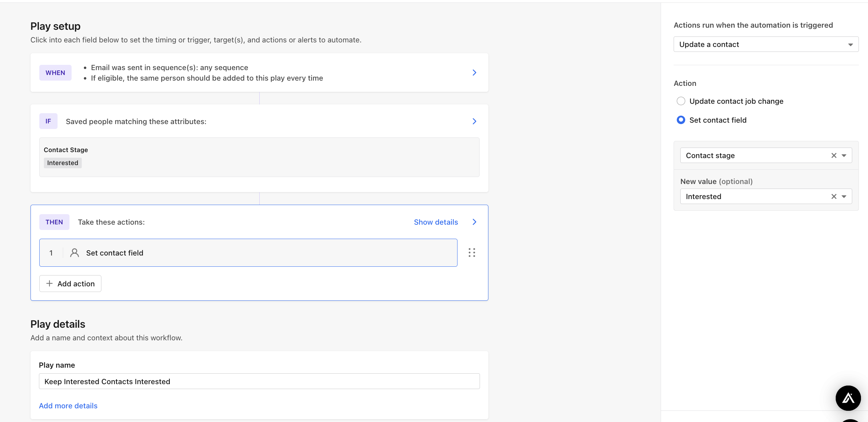Open the WHEN trigger chevron arrow
The image size is (868, 422).
474,73
